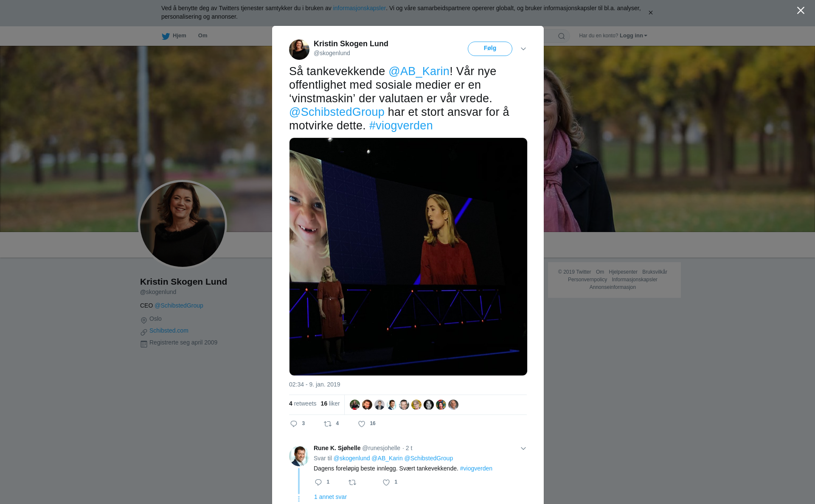Open @skogenlund mention in Rune's reply
Image resolution: width=815 pixels, height=504 pixels.
coord(351,458)
